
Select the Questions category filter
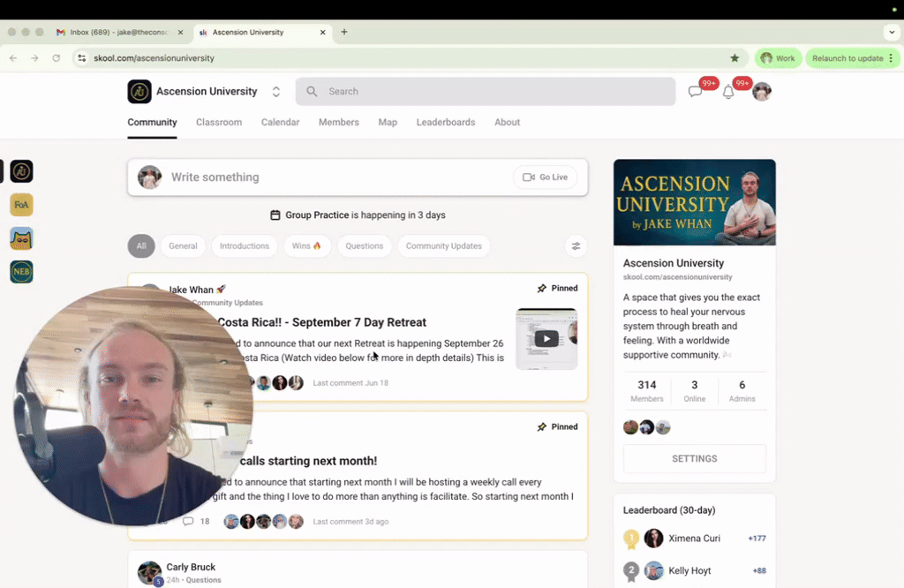pos(365,246)
